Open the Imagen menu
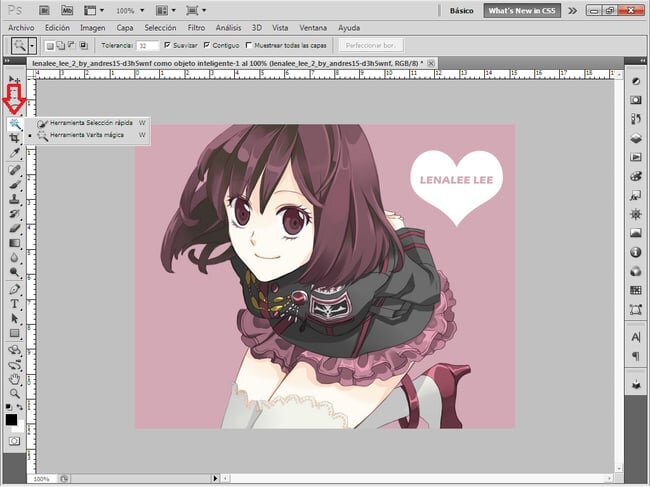 coord(92,28)
